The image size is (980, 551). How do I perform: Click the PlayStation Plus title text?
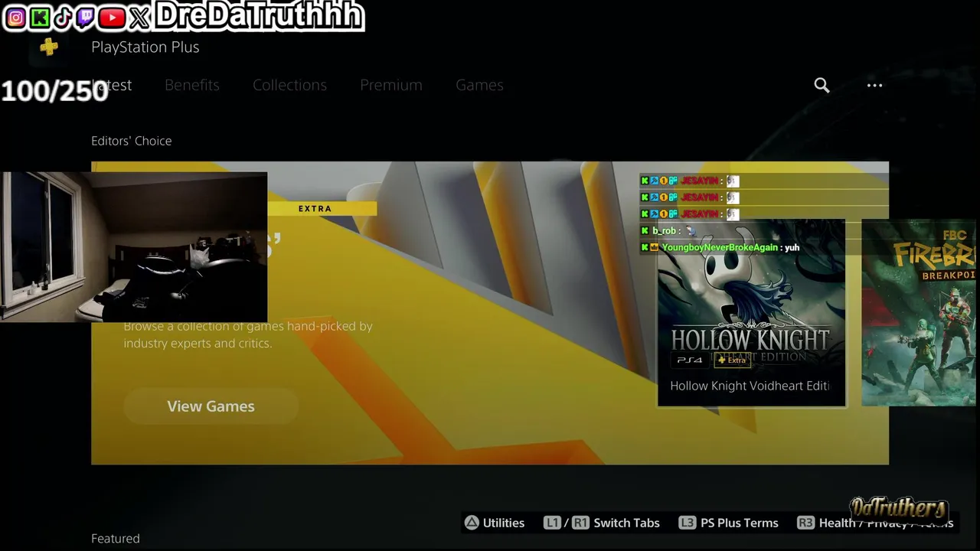[145, 47]
